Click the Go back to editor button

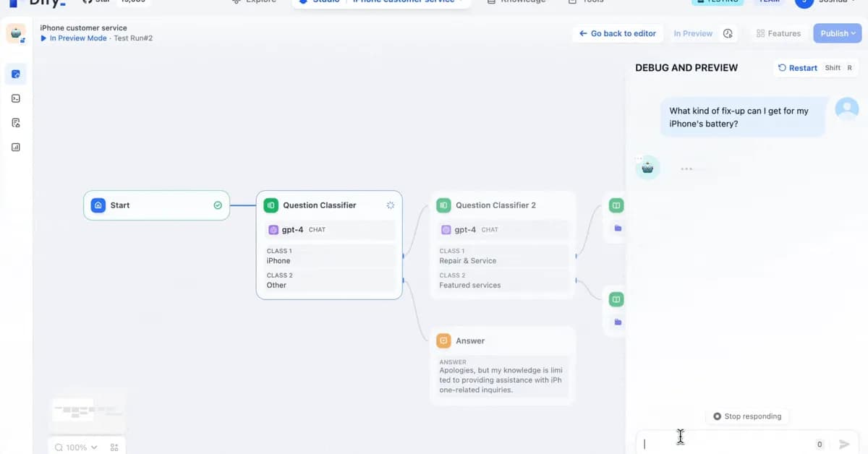[617, 33]
